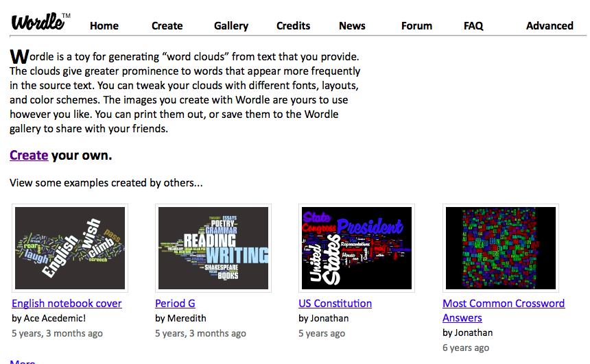Click '6 years ago' timestamp text

[x=466, y=348]
